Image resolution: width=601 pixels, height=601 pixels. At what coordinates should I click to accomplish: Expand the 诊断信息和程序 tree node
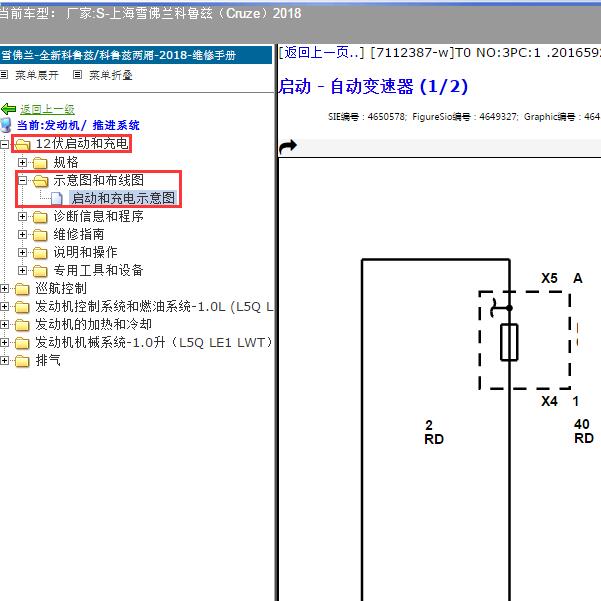(23, 217)
